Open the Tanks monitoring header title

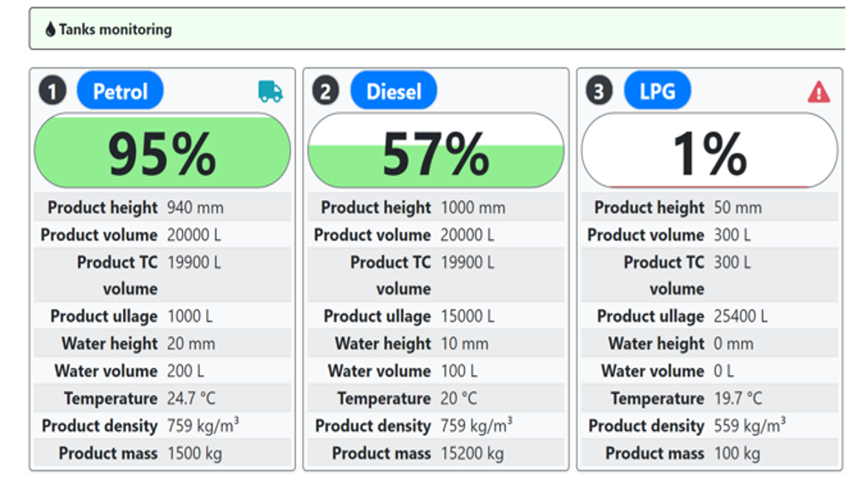click(x=115, y=29)
